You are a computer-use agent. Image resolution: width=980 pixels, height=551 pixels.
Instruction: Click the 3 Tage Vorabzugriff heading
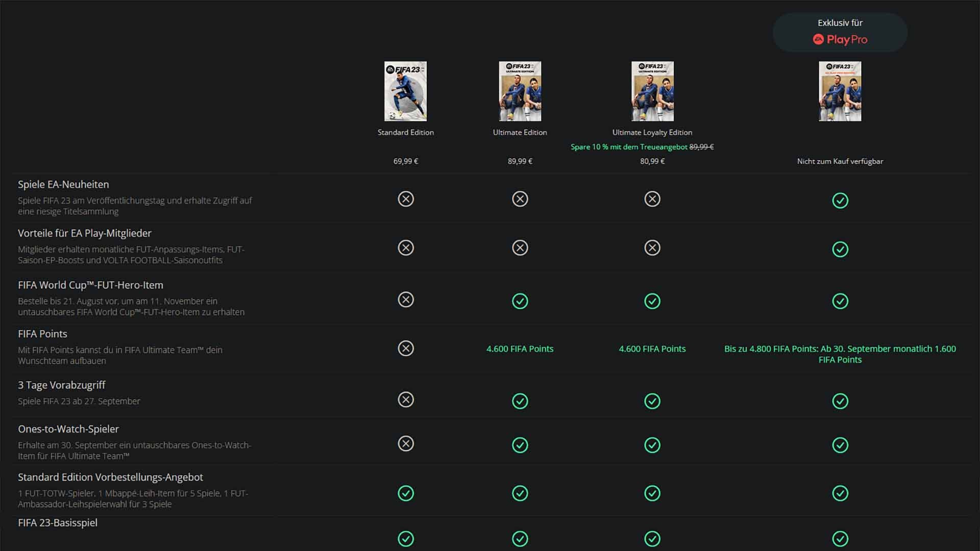pyautogui.click(x=62, y=385)
